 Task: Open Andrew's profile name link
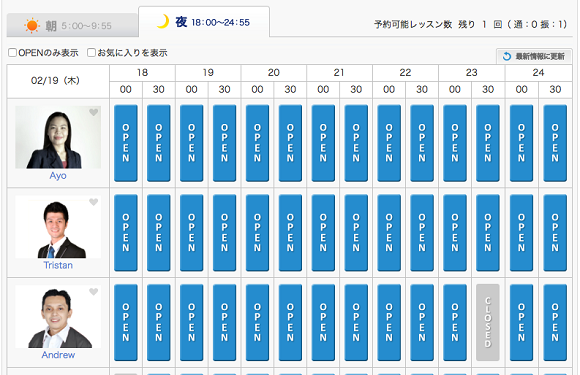point(58,355)
